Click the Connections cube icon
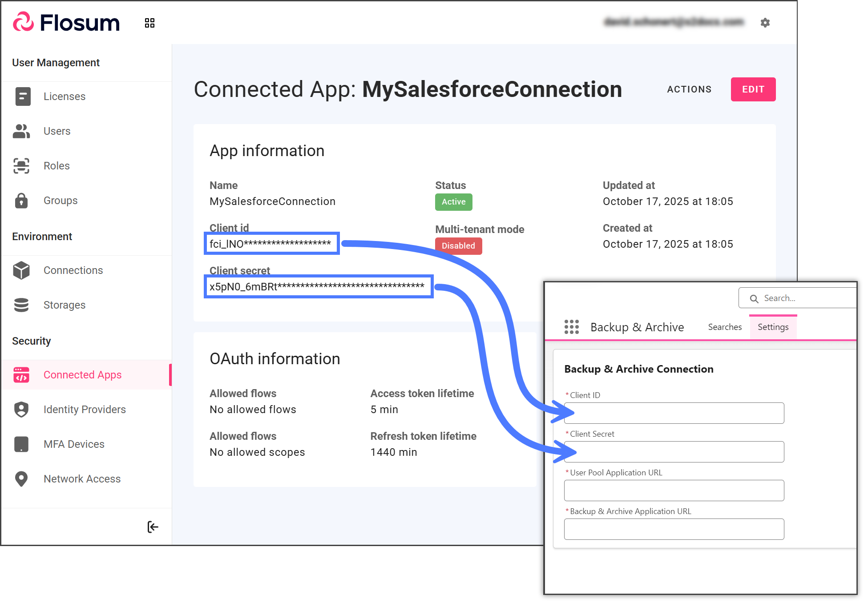The height and width of the screenshot is (607, 868). point(21,270)
